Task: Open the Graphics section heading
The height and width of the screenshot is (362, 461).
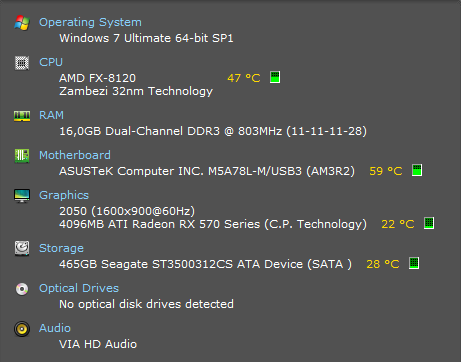Action: [64, 195]
